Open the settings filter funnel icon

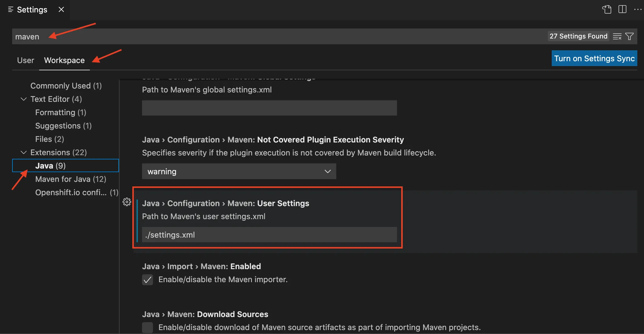click(629, 36)
